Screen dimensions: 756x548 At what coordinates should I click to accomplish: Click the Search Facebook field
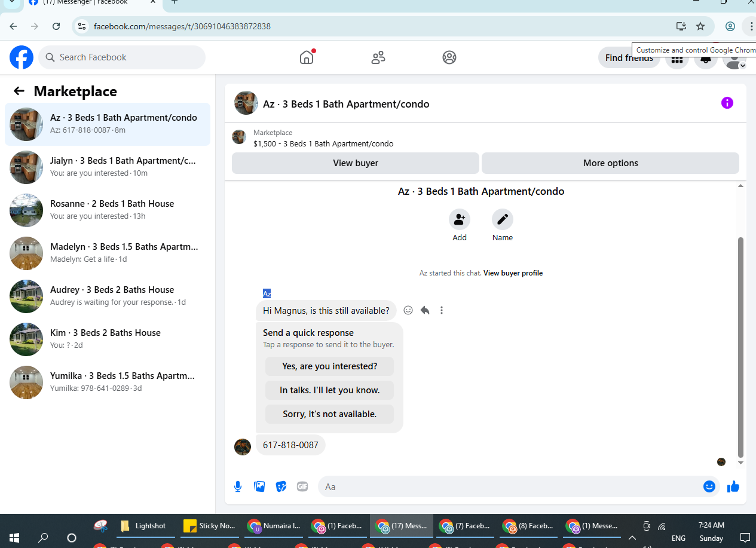(122, 57)
